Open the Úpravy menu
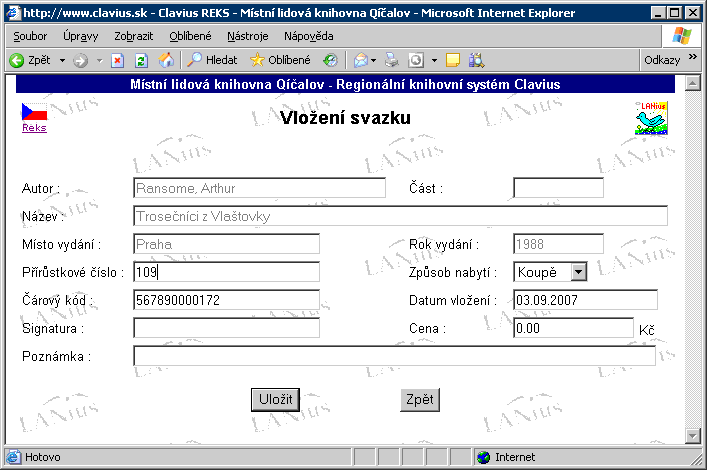Viewport: 707px width, 470px height. pyautogui.click(x=80, y=36)
